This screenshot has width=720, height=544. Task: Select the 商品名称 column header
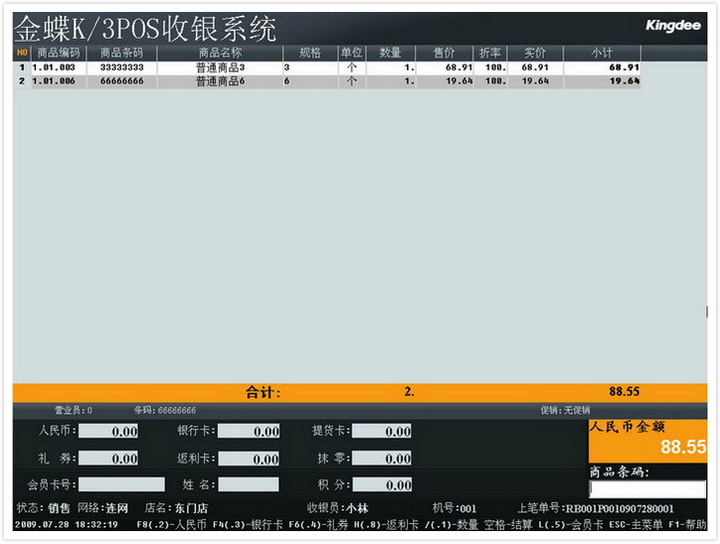point(220,53)
